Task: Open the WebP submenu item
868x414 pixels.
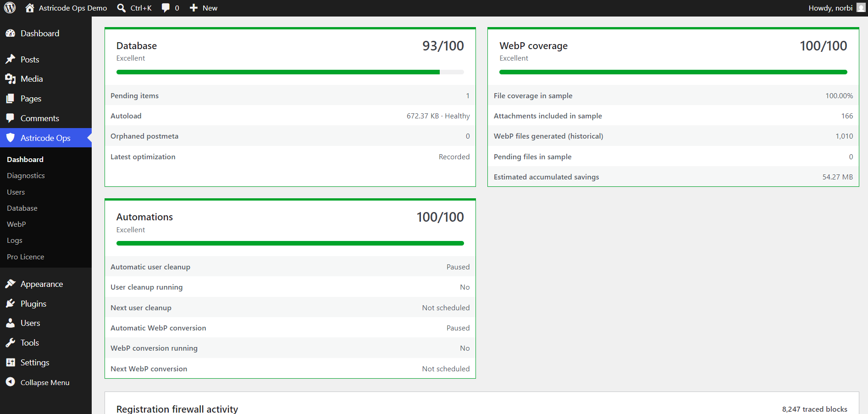Action: point(16,224)
